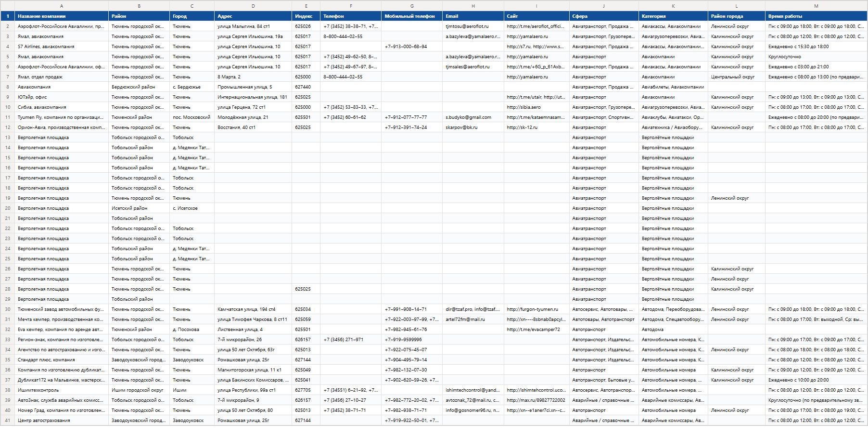Click the postal code 625026
This screenshot has height=434, width=868.
(306, 26)
